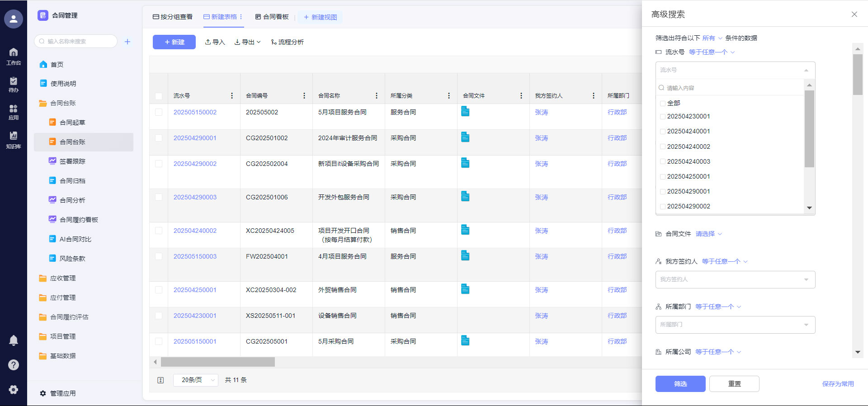
Task: Open file icon for 5月项目服务合同
Action: click(465, 111)
